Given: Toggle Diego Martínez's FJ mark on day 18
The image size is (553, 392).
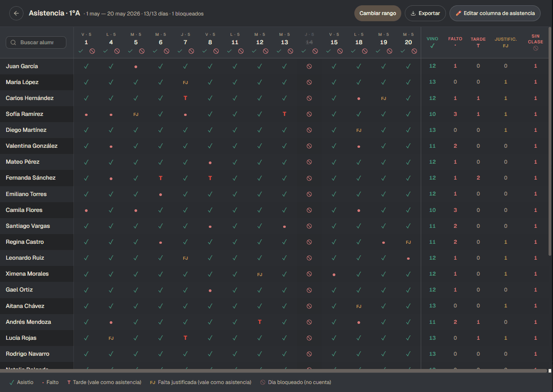Looking at the screenshot, I should pyautogui.click(x=359, y=130).
